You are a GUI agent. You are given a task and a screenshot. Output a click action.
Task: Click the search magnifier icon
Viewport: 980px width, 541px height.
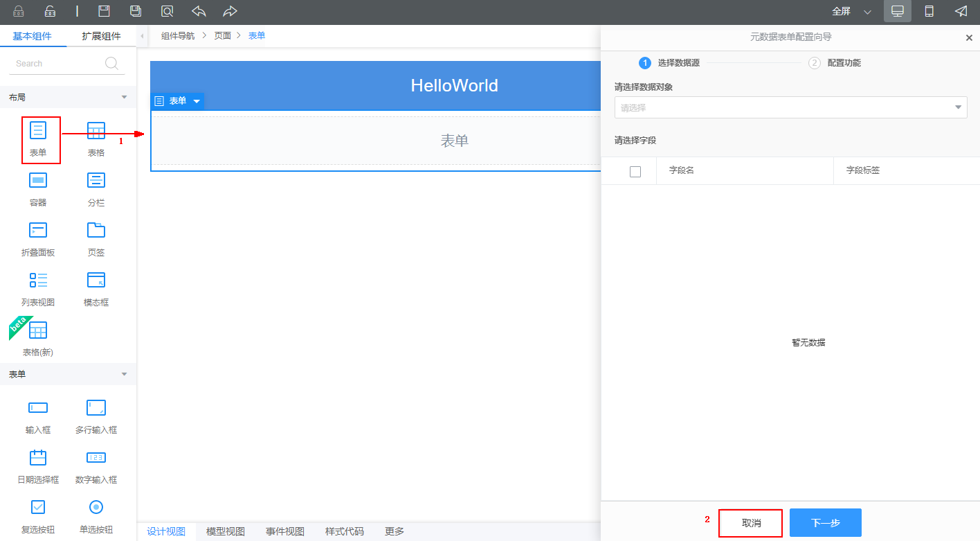point(111,63)
